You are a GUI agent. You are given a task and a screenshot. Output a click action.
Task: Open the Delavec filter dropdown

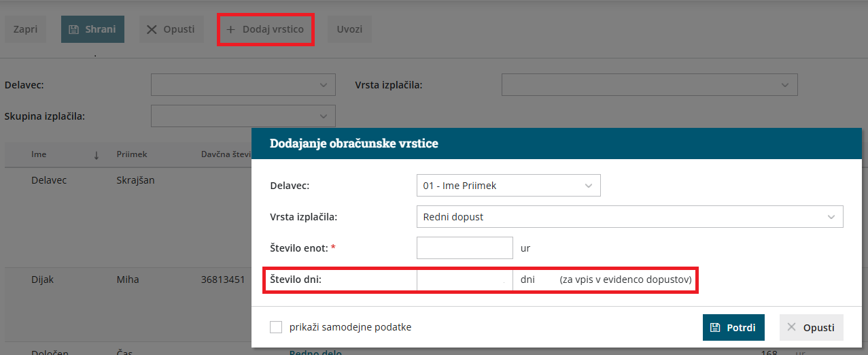click(322, 85)
